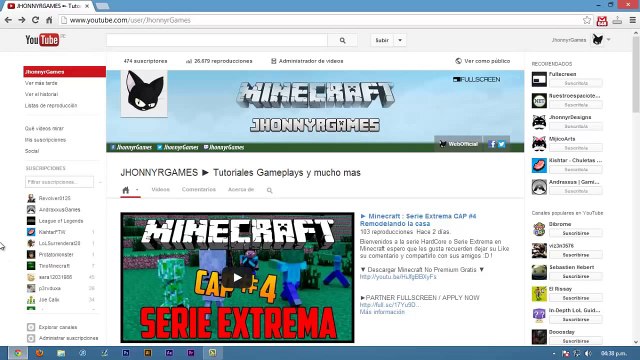The image size is (640, 360).
Task: Reload the page with refresh icon
Action: [x=36, y=20]
